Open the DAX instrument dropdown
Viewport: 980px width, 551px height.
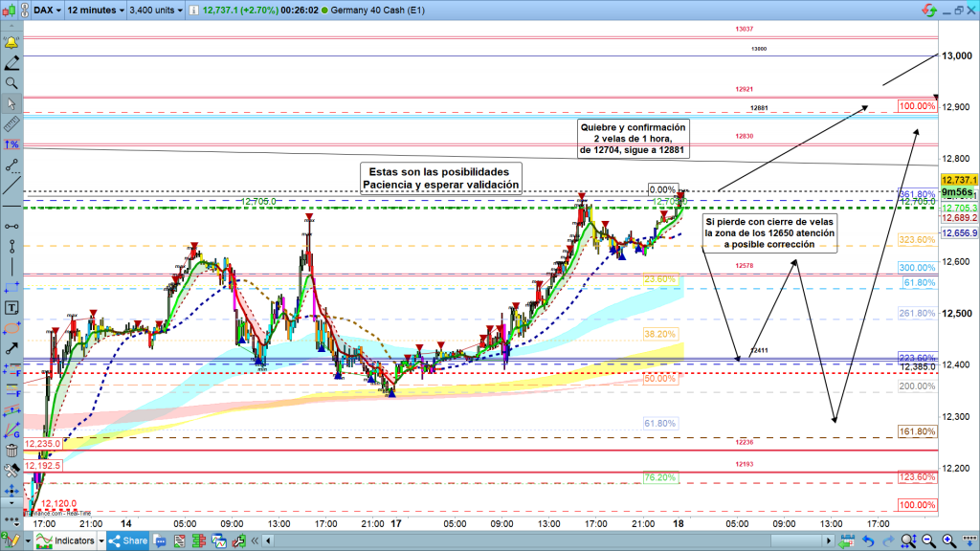pyautogui.click(x=47, y=11)
